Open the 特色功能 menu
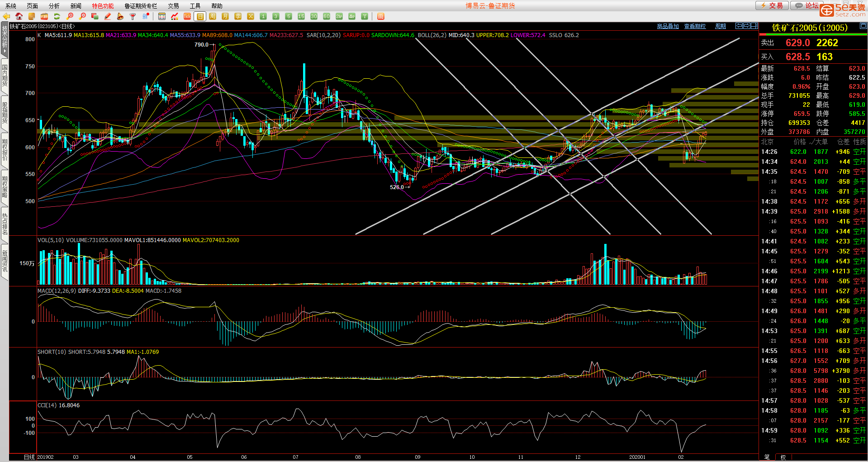The width and height of the screenshot is (868, 462). [103, 6]
